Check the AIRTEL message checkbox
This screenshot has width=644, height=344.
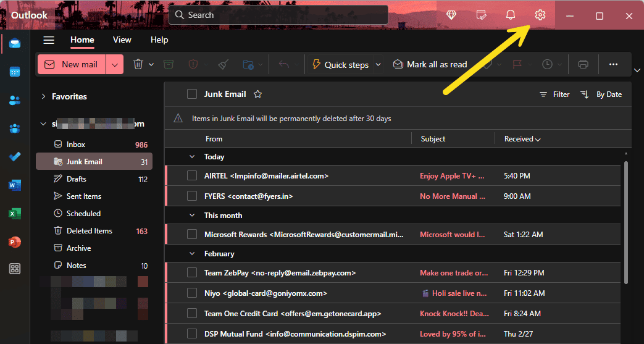[x=192, y=176]
